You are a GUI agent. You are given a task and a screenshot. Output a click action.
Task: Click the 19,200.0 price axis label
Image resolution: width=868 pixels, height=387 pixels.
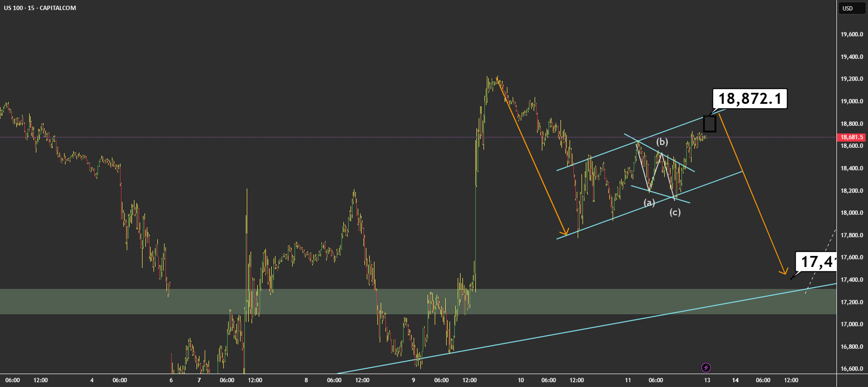tap(852, 79)
